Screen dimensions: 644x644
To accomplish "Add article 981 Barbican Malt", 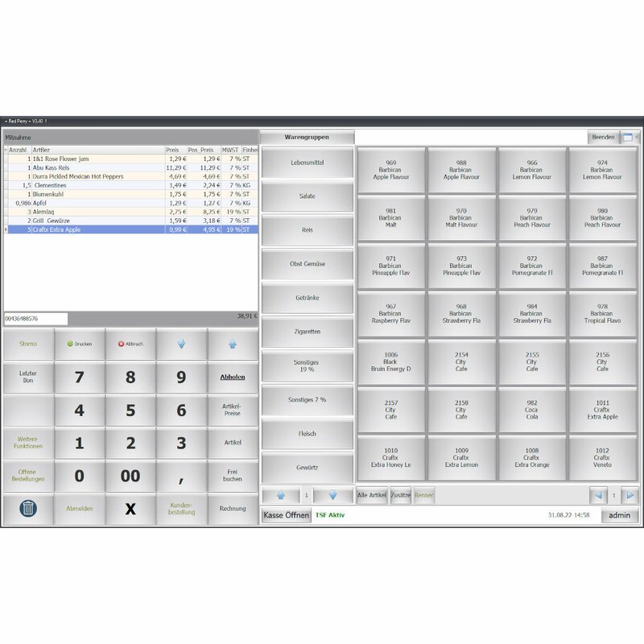I will pyautogui.click(x=391, y=217).
